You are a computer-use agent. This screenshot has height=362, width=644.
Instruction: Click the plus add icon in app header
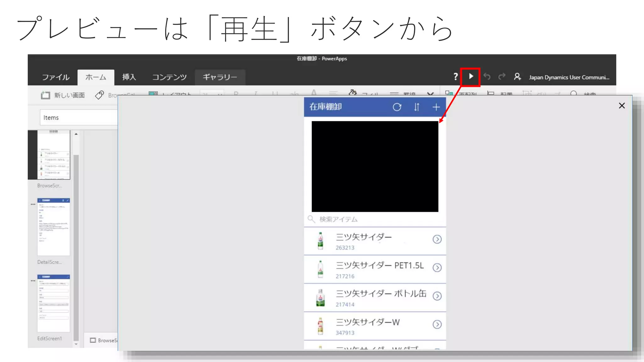click(x=436, y=107)
